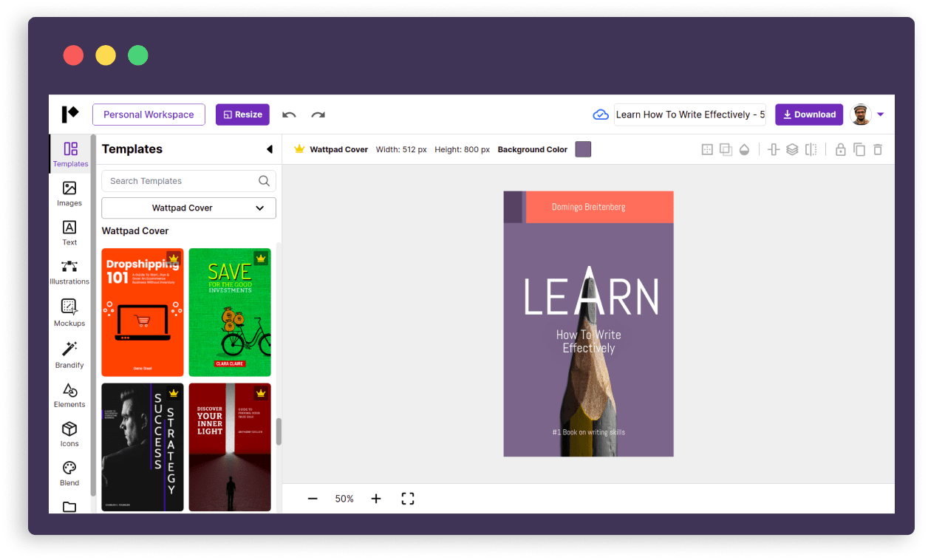Toggle the layers arrangement panel
The width and height of the screenshot is (928, 560).
[793, 149]
